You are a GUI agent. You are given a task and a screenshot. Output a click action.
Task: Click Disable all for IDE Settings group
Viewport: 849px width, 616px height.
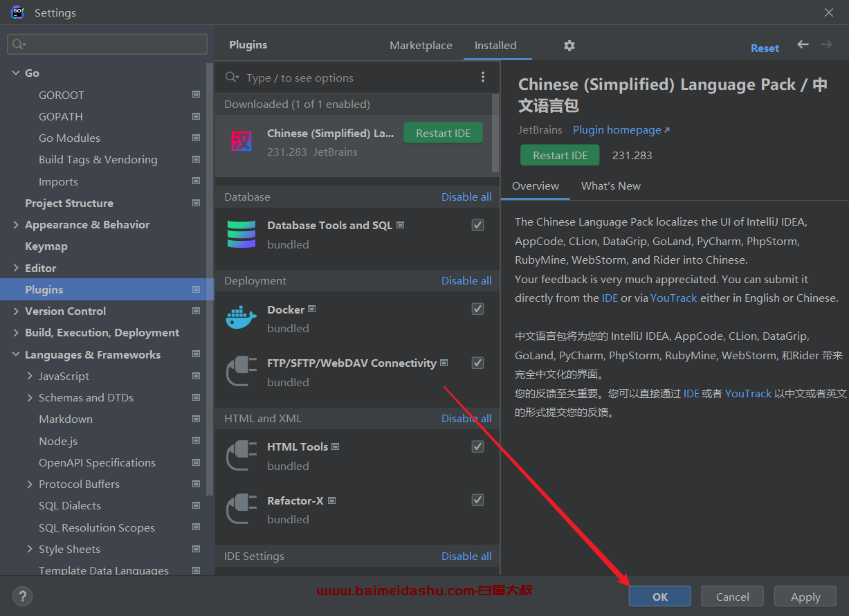[466, 556]
